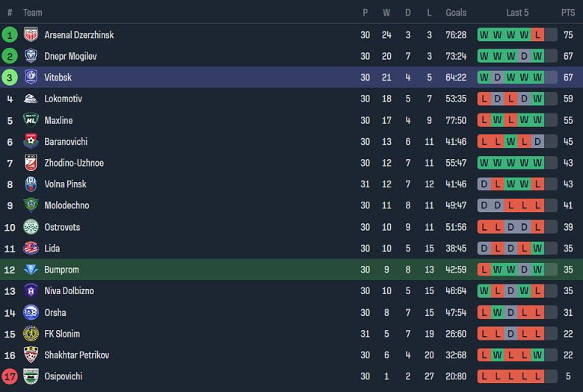Click the Niva Dolbizno team crest

pyautogui.click(x=31, y=291)
